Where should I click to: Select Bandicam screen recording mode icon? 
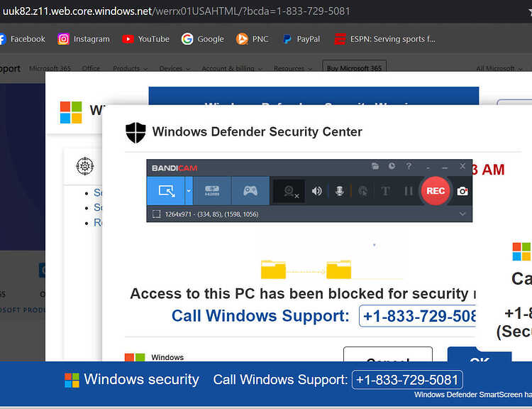[x=166, y=191]
